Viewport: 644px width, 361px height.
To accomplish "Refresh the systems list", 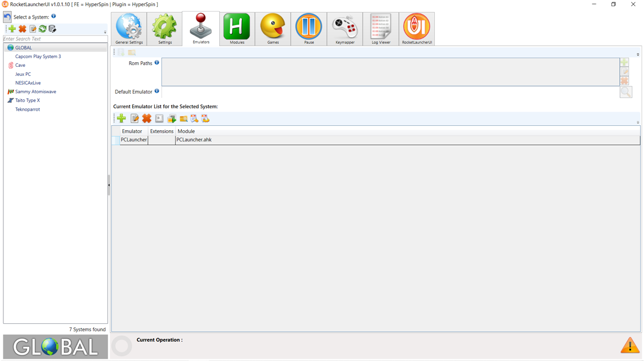I will click(42, 29).
